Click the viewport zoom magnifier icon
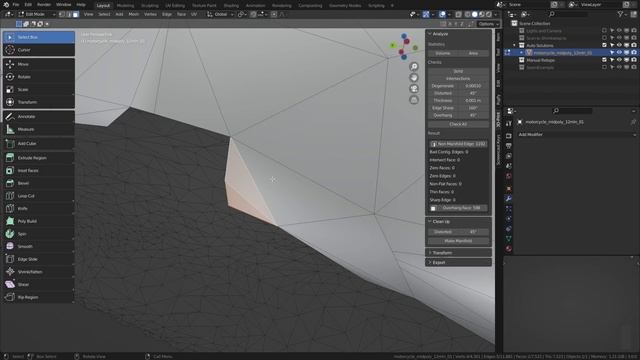The width and height of the screenshot is (640, 360). (414, 67)
